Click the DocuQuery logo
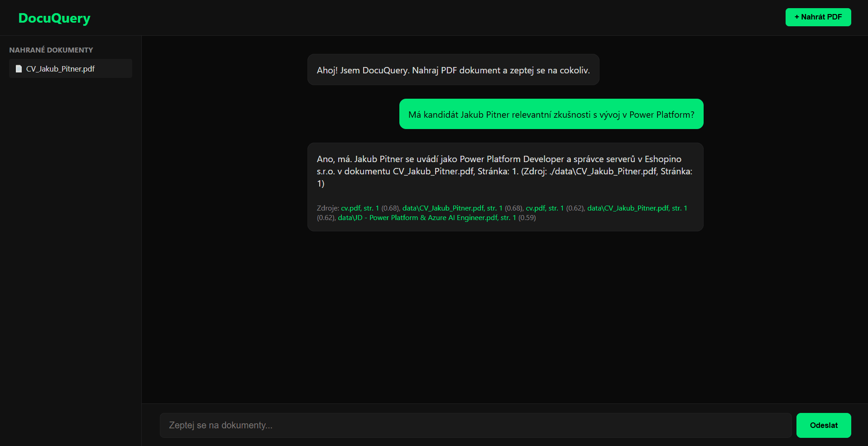Image resolution: width=868 pixels, height=446 pixels. click(x=54, y=18)
